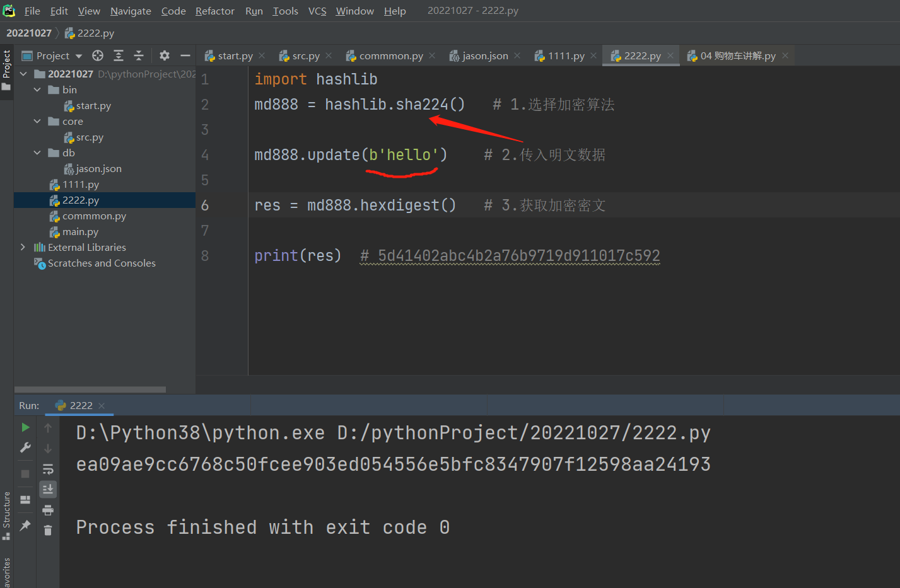The image size is (900, 588).
Task: Click the Print icon in Run console
Action: click(48, 510)
